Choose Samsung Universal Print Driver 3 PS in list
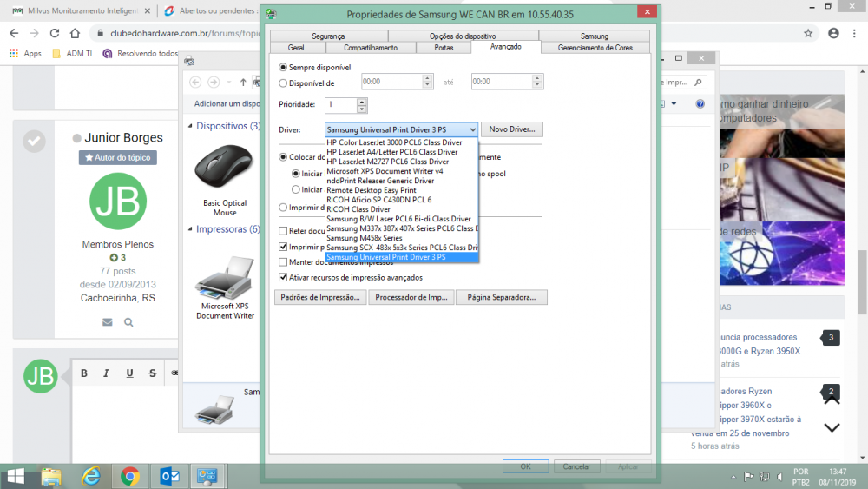 (402, 257)
